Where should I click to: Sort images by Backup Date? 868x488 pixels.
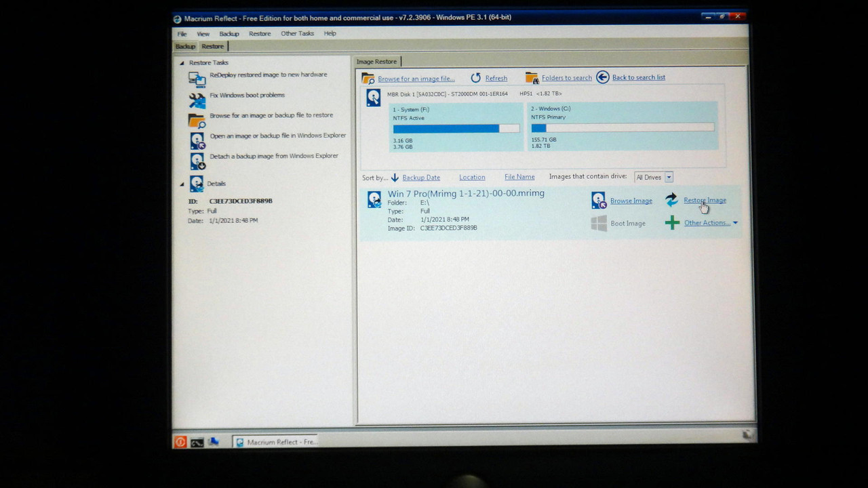(x=421, y=178)
